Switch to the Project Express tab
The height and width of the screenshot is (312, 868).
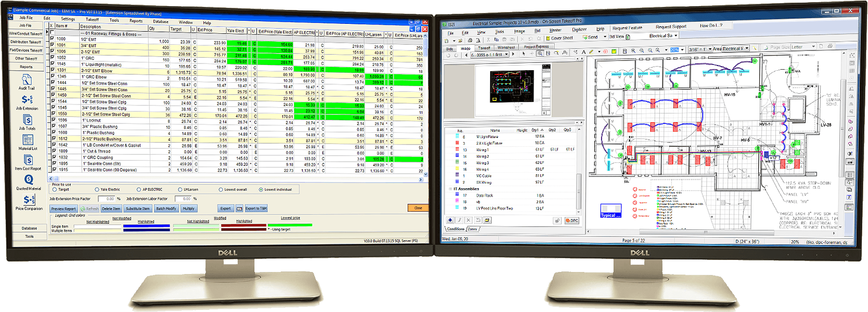coord(536,47)
